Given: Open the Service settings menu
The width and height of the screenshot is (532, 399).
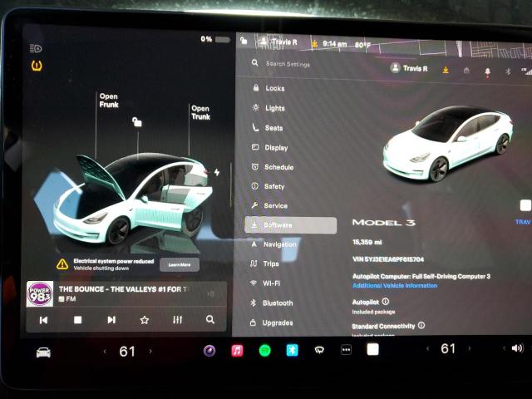Looking at the screenshot, I should [269, 205].
